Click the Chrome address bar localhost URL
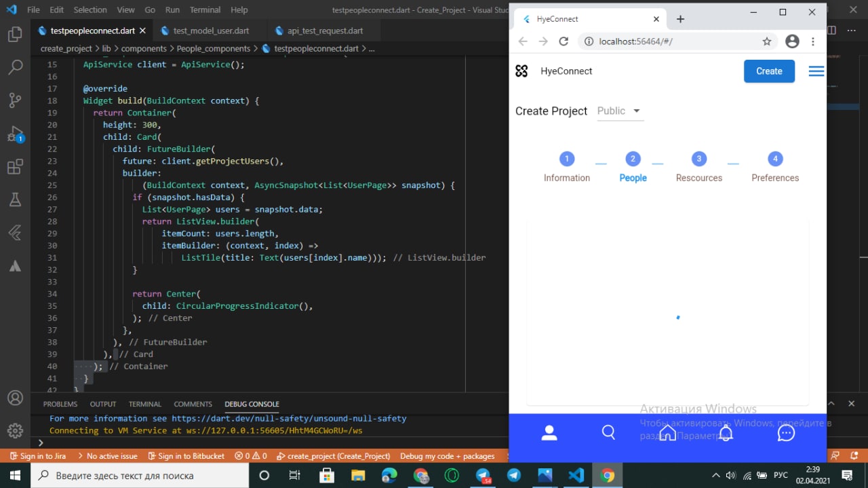Screen dimensions: 868x488 click(636, 41)
